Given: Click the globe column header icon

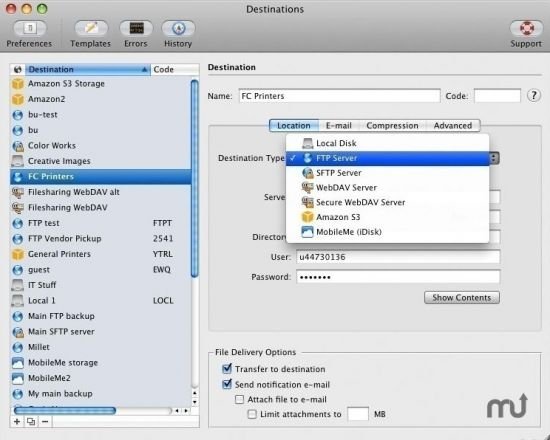Looking at the screenshot, I should [x=18, y=69].
